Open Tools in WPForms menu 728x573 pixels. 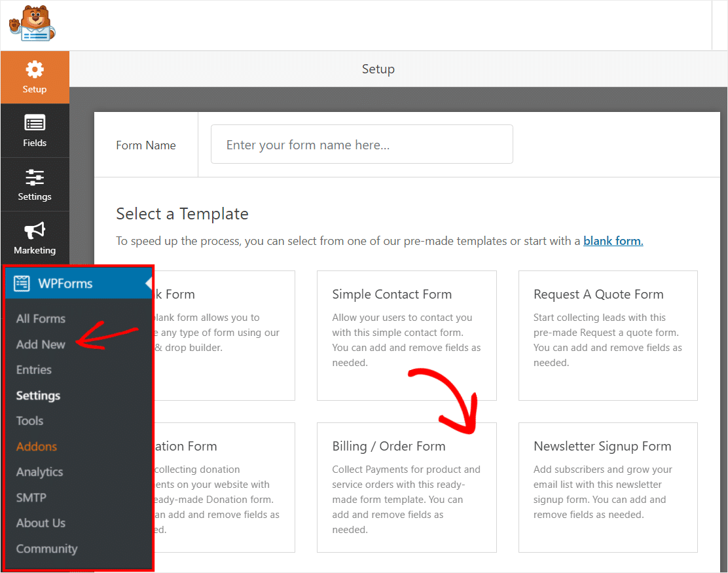pos(29,421)
